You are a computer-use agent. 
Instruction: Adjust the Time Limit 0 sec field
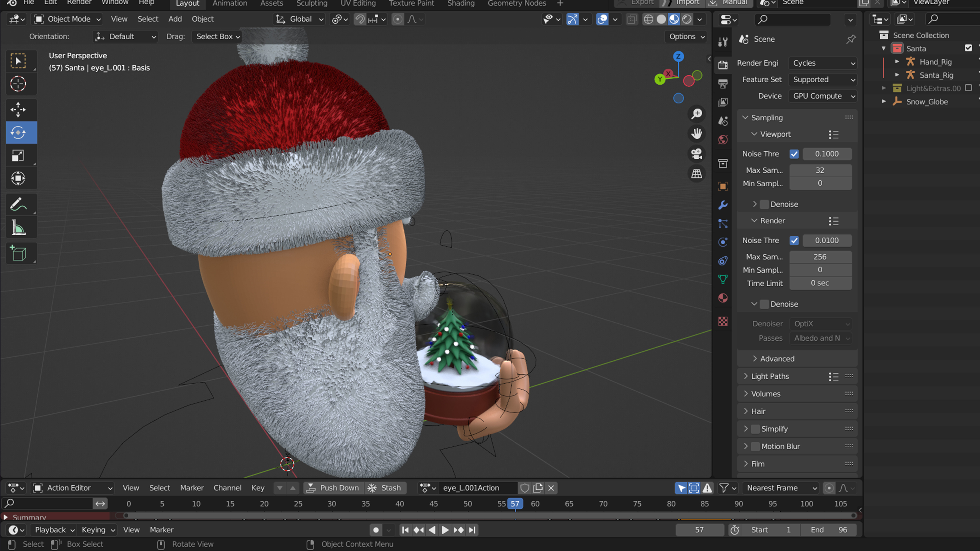click(x=820, y=283)
